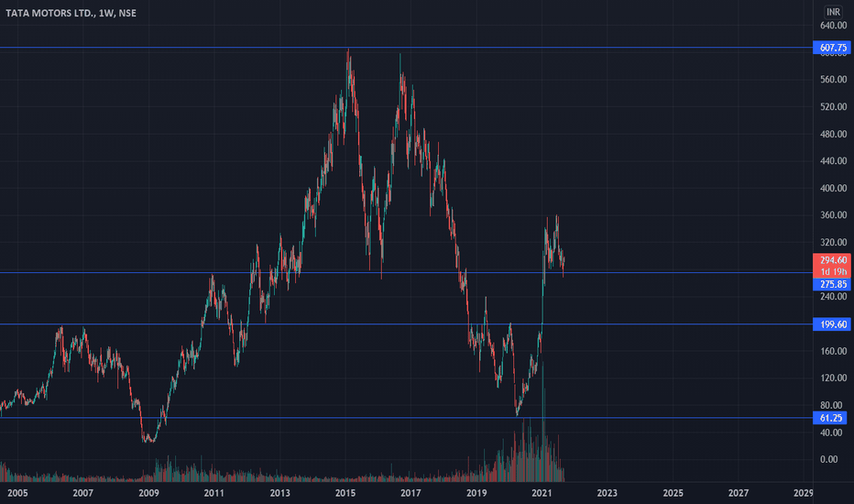Click the 2027 time axis label
Screen dimensions: 854x504
click(739, 493)
